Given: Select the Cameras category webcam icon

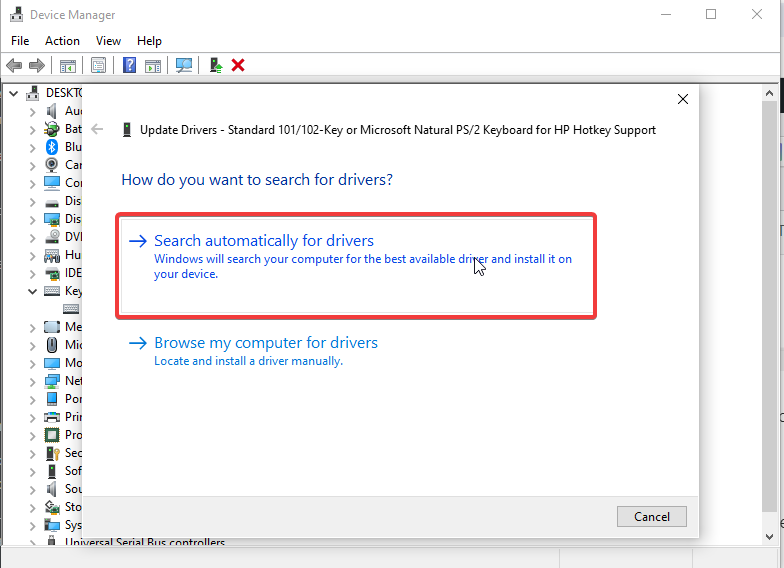Looking at the screenshot, I should click(52, 164).
